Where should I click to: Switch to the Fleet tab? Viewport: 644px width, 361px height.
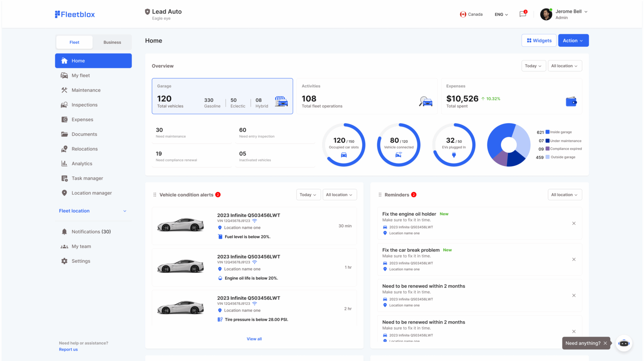[x=74, y=42]
